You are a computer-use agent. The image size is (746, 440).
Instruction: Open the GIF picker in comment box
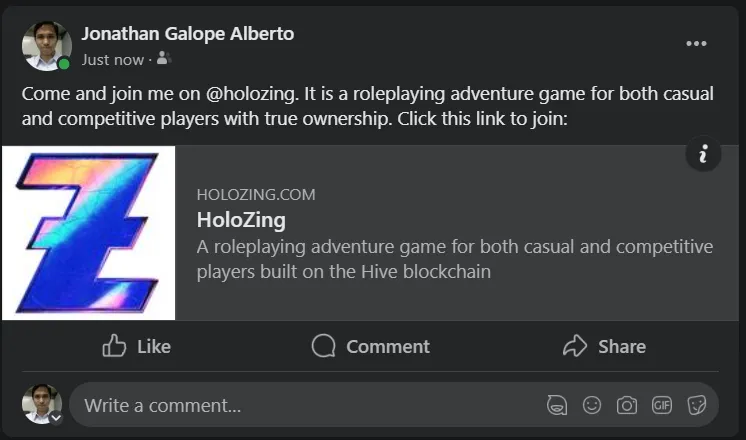(662, 405)
